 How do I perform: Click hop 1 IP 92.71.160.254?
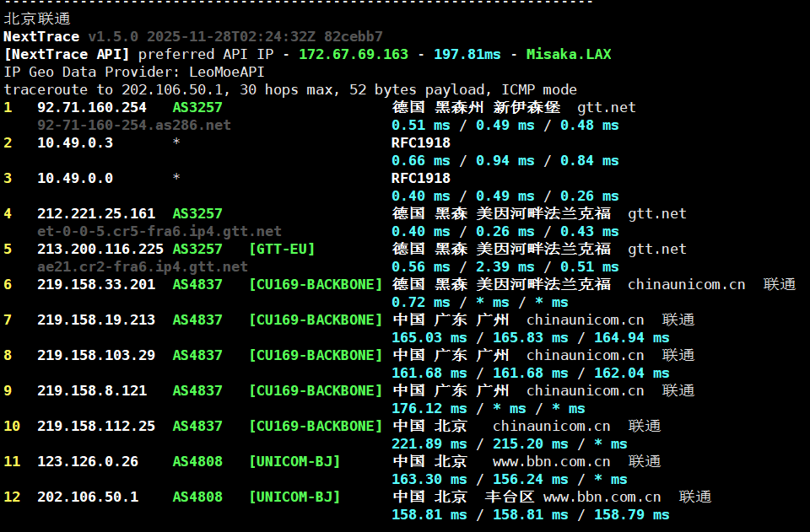coord(92,108)
